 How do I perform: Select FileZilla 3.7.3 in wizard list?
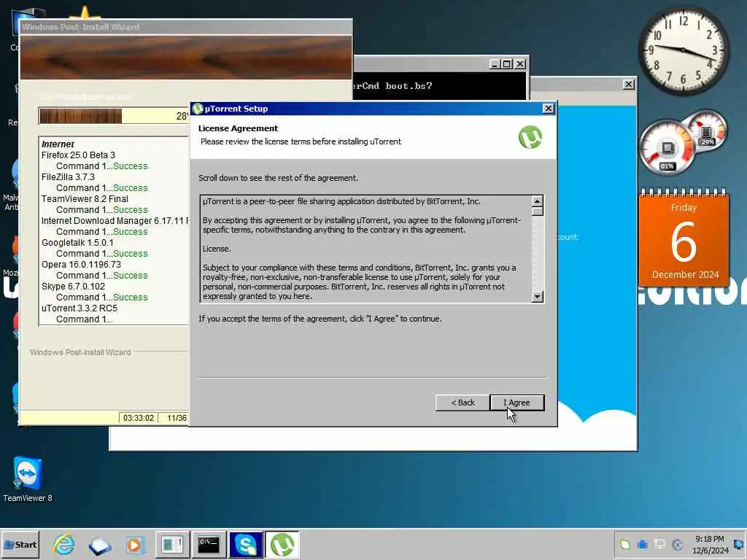click(x=68, y=177)
